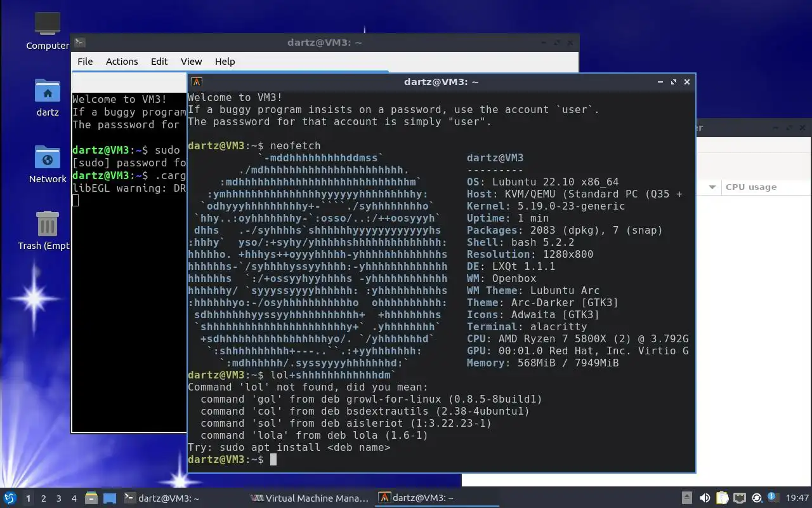Switch to virtual desktop 1

[x=28, y=498]
